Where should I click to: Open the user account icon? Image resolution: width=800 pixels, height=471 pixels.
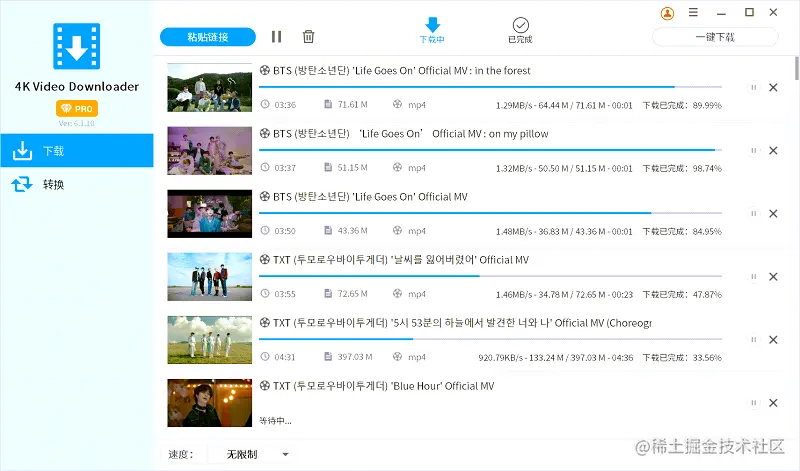(667, 13)
